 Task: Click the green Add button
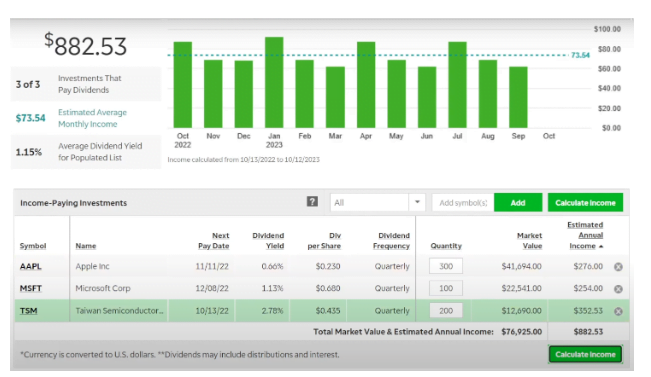pos(518,203)
